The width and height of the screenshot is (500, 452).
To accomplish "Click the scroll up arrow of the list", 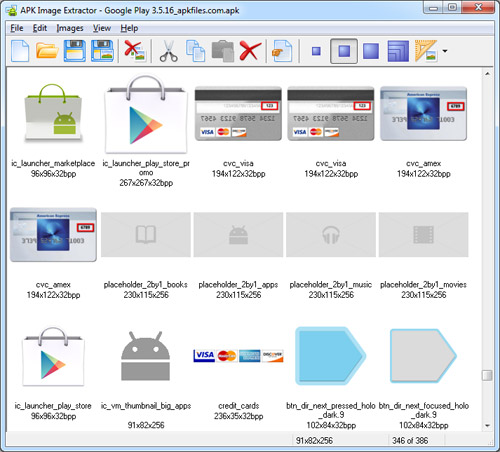I will pyautogui.click(x=487, y=74).
